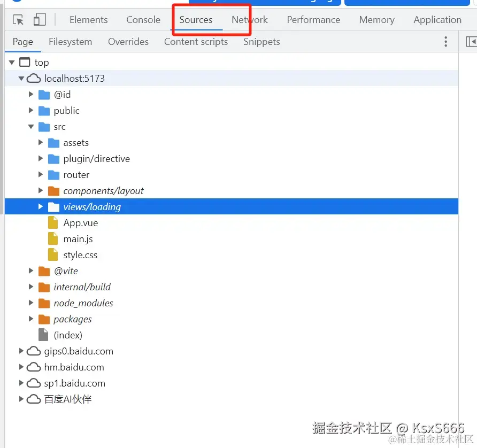Switch to the Network tab
The image size is (477, 448).
tap(250, 20)
